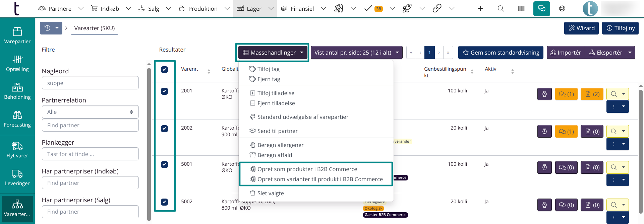Toggle the checkbox for item 5001
This screenshot has height=224, width=644.
[164, 164]
